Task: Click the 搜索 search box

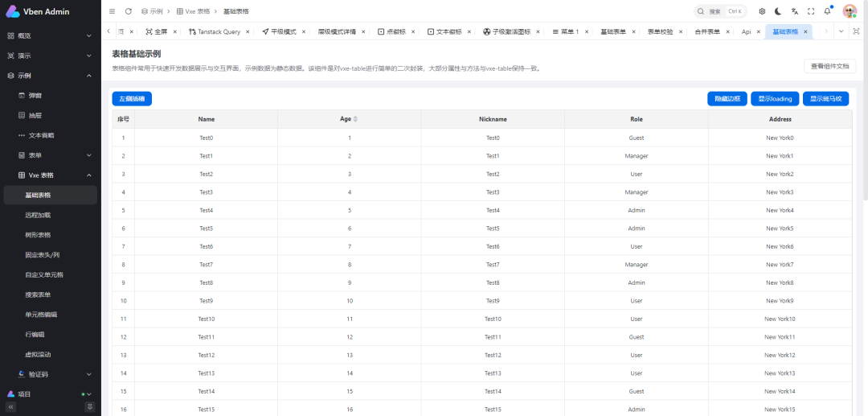Action: 720,11
